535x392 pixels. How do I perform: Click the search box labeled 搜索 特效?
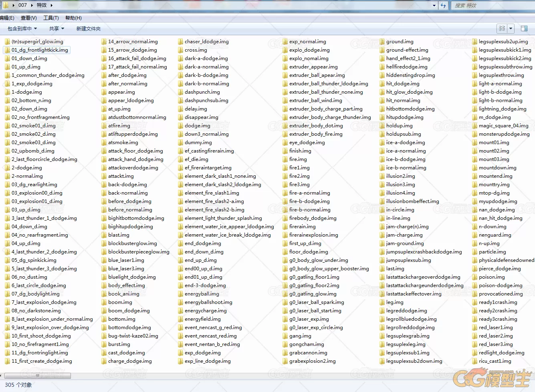tap(493, 5)
